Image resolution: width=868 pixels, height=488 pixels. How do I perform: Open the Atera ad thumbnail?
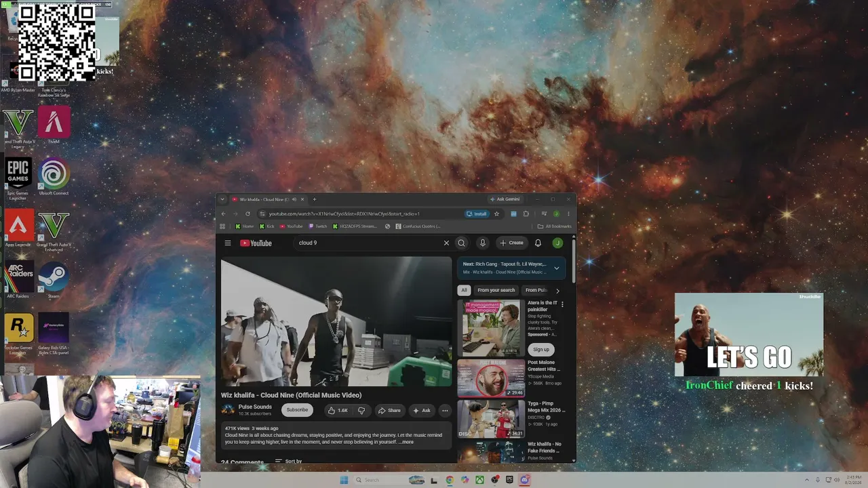click(x=492, y=328)
